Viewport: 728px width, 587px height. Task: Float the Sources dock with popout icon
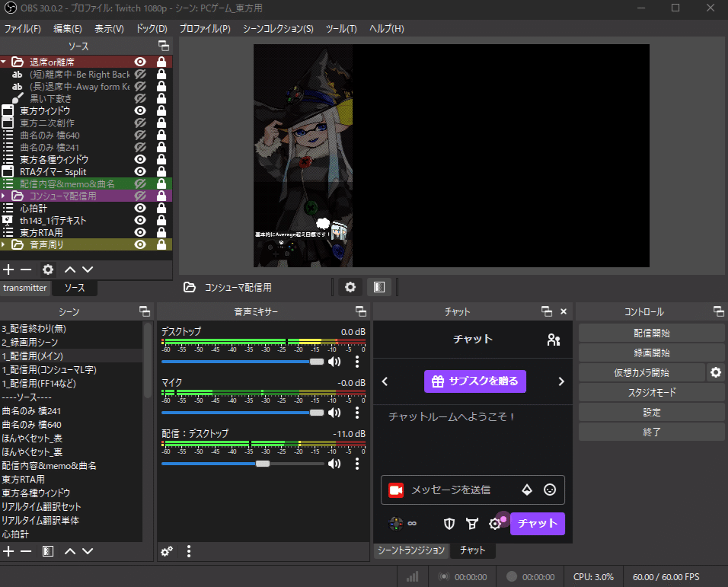[164, 46]
